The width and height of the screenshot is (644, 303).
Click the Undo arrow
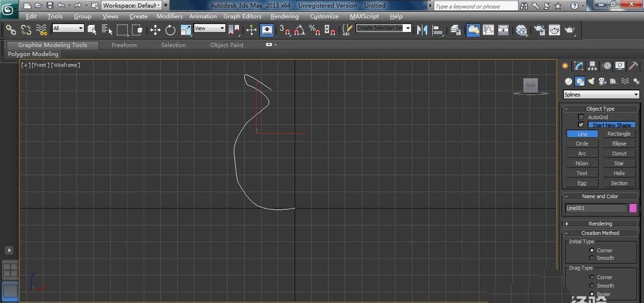coord(61,6)
